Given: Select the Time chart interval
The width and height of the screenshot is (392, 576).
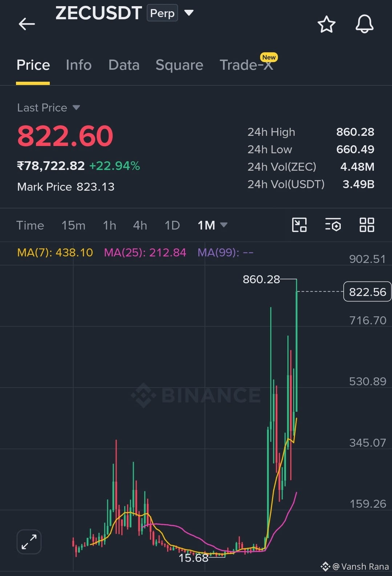Looking at the screenshot, I should [x=30, y=225].
